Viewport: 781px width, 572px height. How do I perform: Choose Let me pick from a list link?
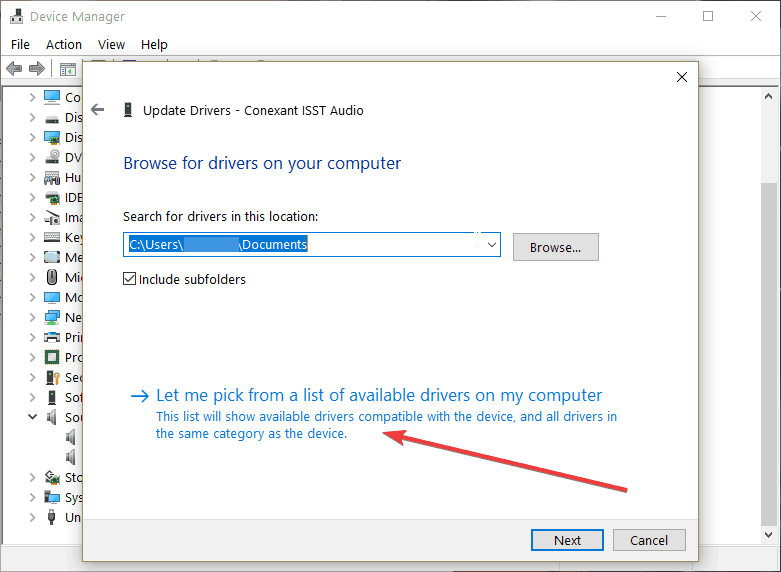[x=379, y=395]
